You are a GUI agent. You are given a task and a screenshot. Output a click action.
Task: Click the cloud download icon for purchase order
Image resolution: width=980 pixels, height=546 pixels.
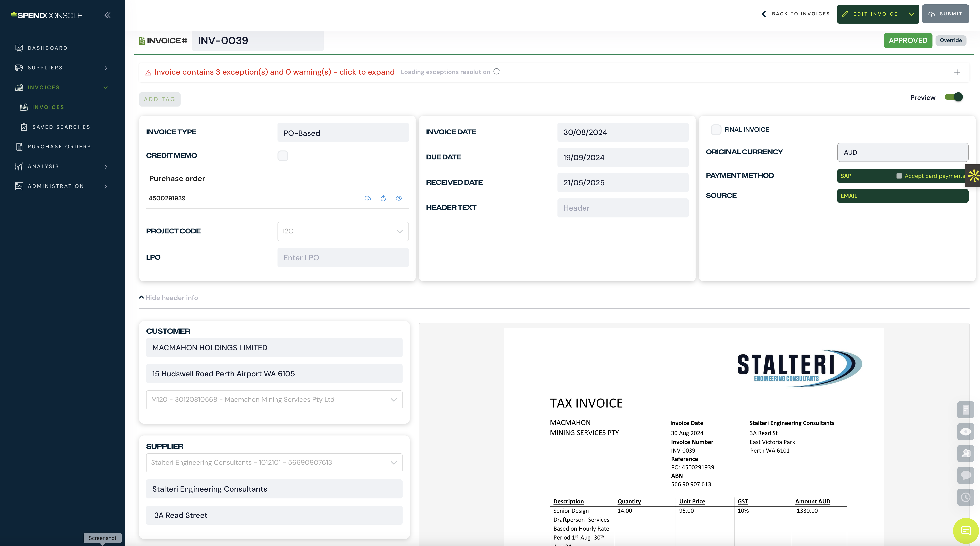(368, 198)
